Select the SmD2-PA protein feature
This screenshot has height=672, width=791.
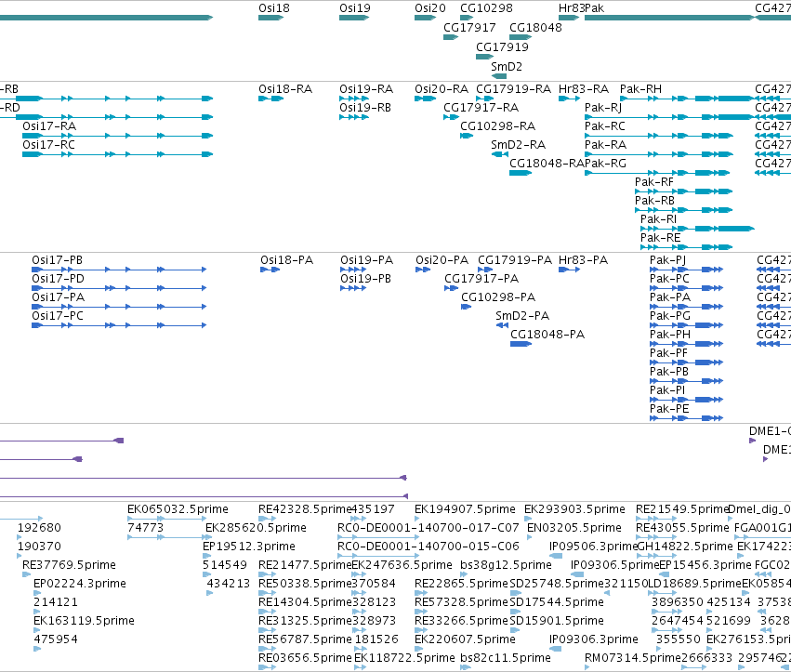(x=502, y=326)
